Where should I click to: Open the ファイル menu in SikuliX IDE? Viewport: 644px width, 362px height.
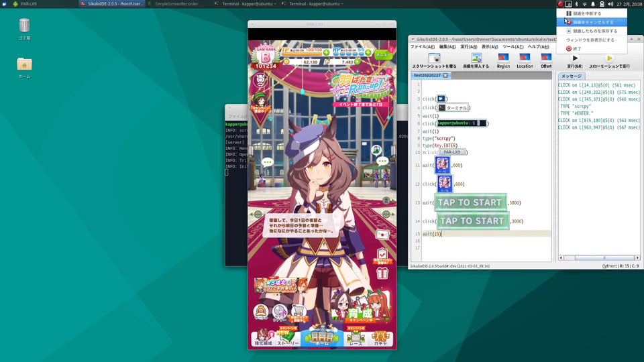[423, 47]
